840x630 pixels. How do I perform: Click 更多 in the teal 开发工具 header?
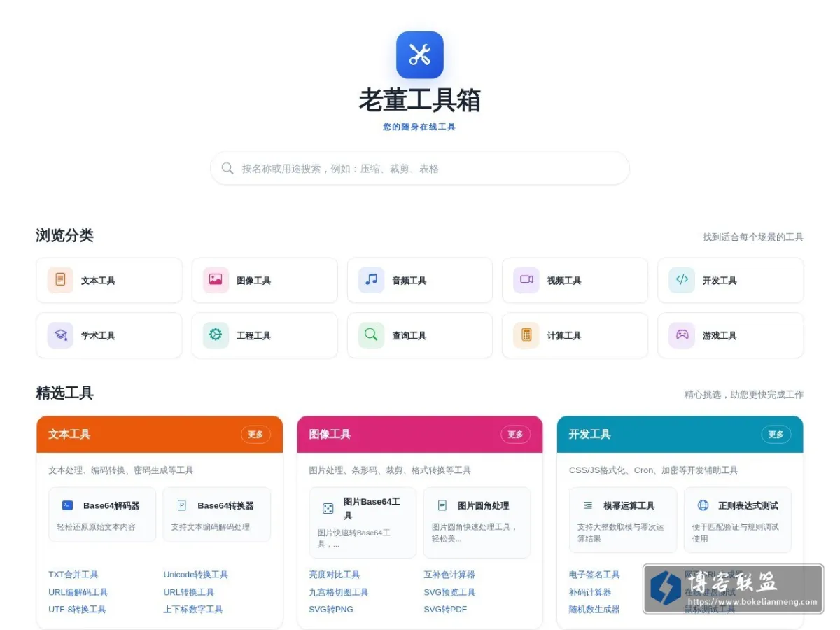[x=776, y=435]
